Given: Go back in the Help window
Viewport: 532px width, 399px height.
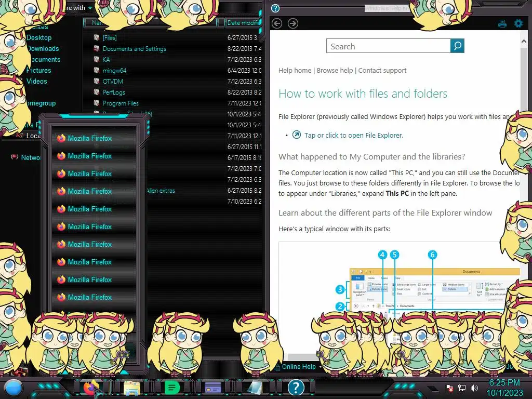Looking at the screenshot, I should coord(277,23).
